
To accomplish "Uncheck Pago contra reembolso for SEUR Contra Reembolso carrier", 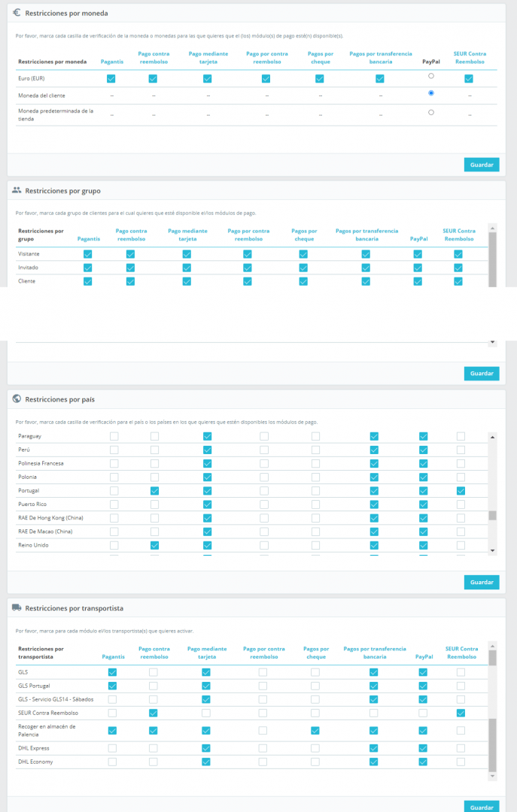I will pyautogui.click(x=153, y=713).
